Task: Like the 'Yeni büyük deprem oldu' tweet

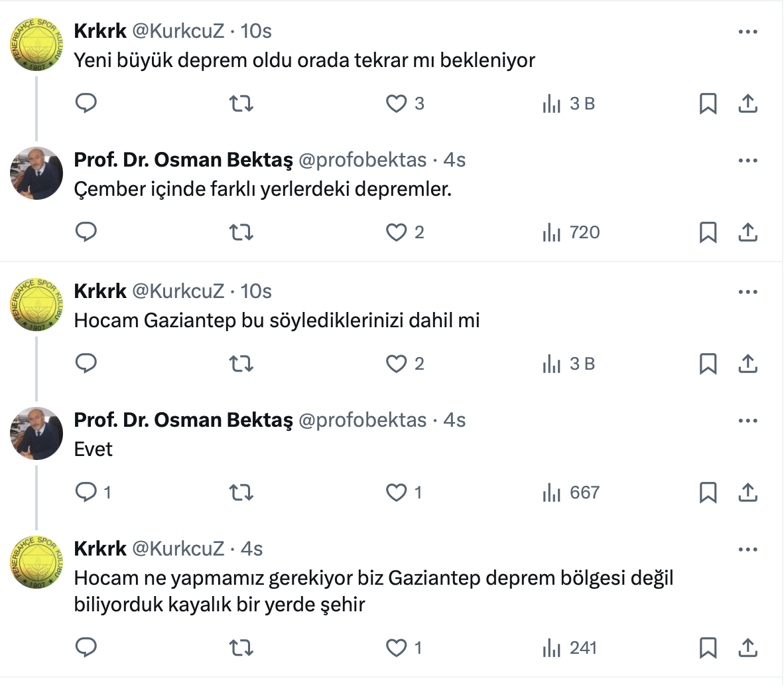Action: pos(397,104)
